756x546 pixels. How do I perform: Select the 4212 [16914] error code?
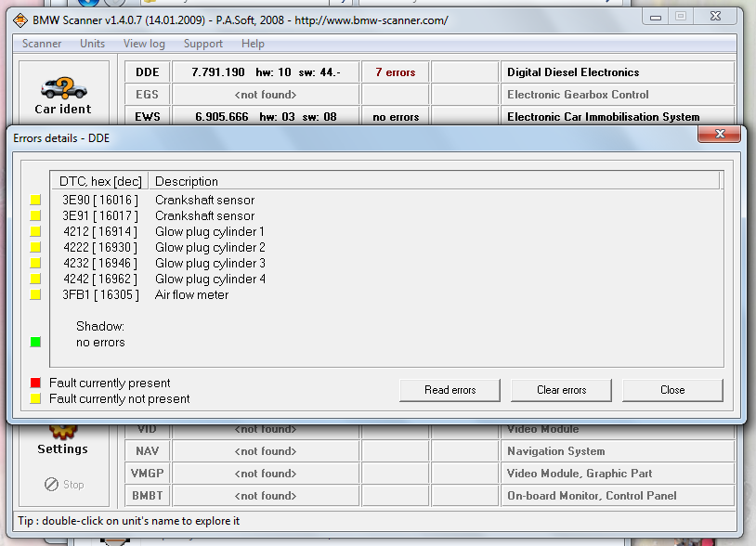[100, 231]
